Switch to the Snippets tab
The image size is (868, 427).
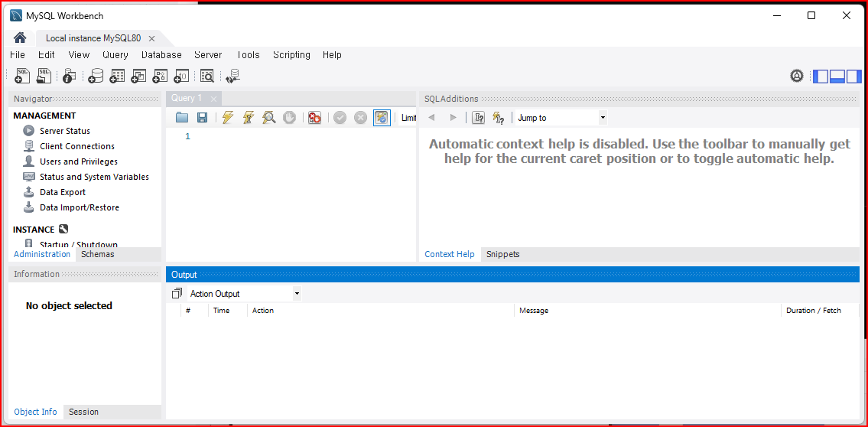point(503,254)
